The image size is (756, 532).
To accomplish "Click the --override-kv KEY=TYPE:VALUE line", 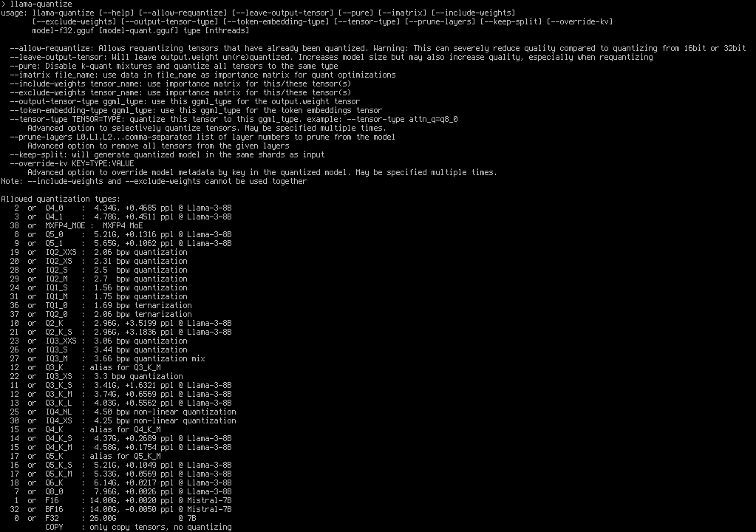I will [x=72, y=164].
